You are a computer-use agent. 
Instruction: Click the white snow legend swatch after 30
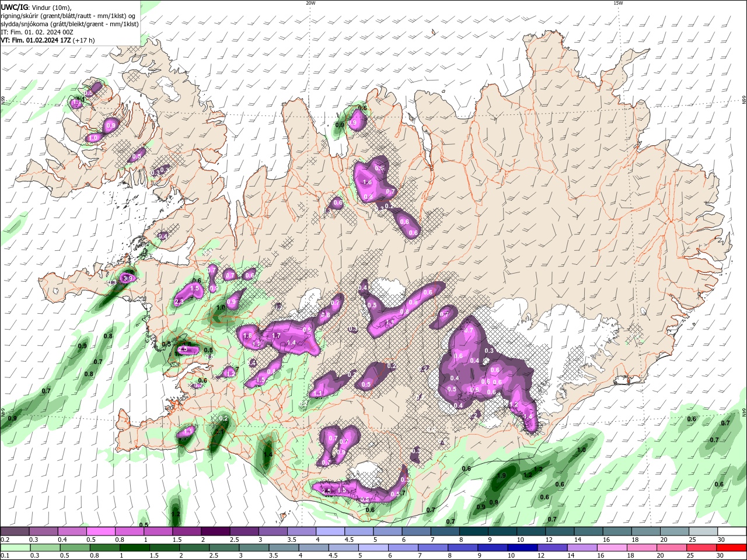click(x=732, y=531)
